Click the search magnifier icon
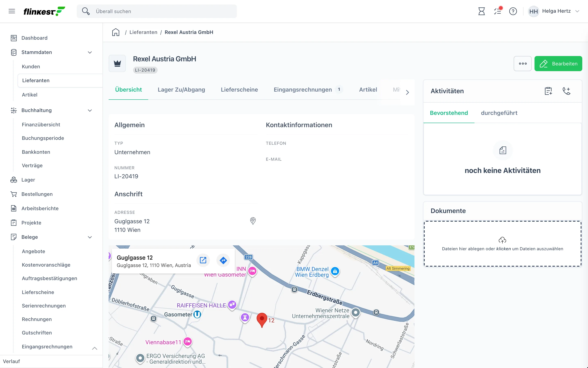588x368 pixels. coord(86,11)
